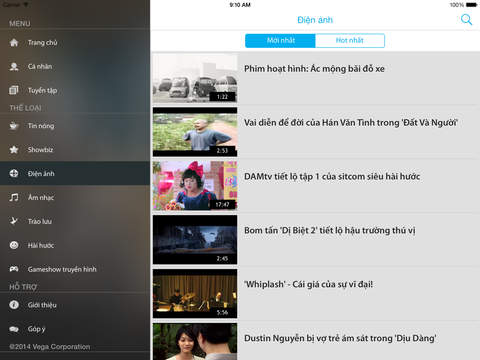The width and height of the screenshot is (480, 360).
Task: Select Tin nóng category label
Action: click(41, 126)
